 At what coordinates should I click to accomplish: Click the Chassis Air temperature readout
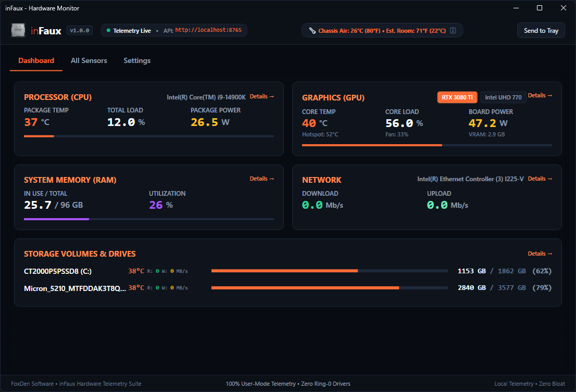tap(382, 31)
